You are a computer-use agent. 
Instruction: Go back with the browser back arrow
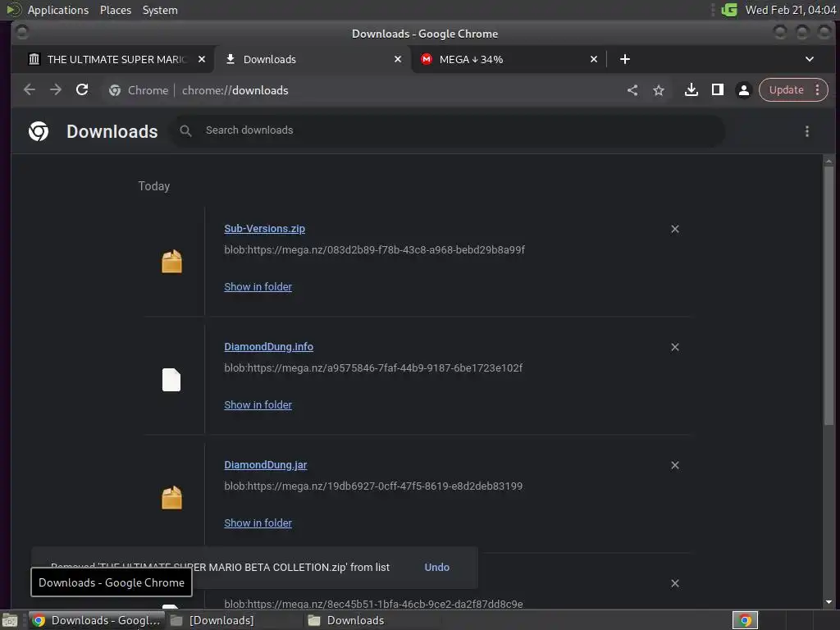point(30,90)
